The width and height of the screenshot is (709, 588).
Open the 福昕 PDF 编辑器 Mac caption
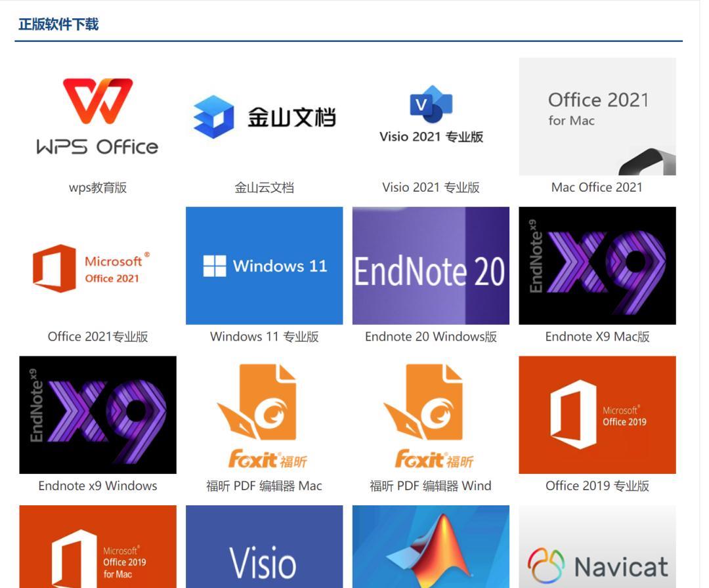(264, 486)
